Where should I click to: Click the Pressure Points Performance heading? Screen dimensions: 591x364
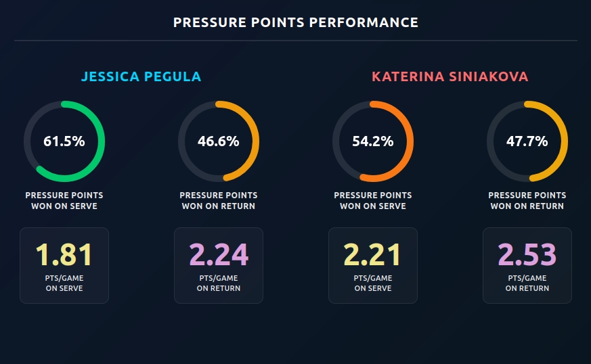295,22
